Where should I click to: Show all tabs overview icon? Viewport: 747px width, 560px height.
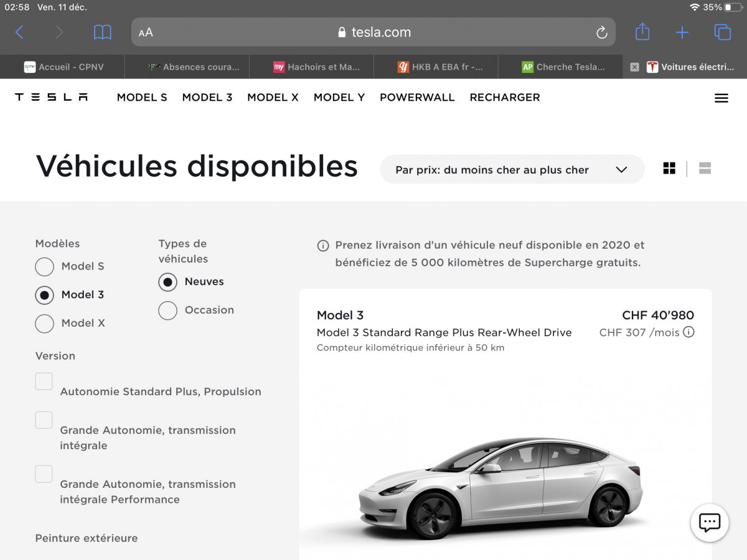[722, 32]
